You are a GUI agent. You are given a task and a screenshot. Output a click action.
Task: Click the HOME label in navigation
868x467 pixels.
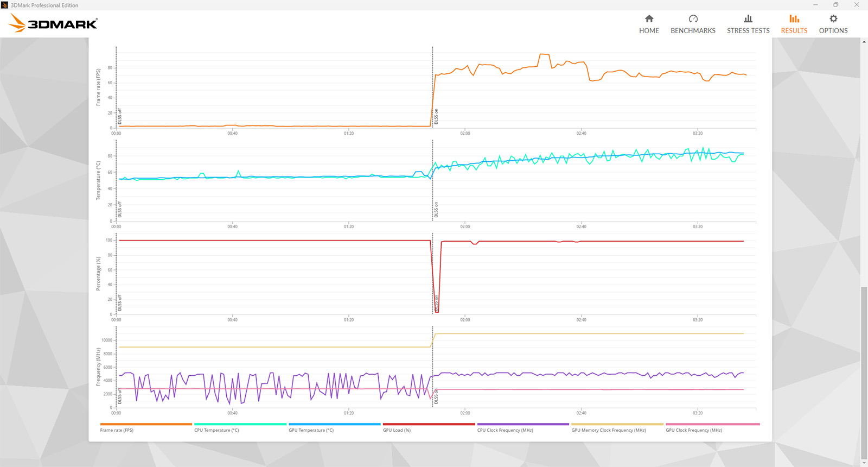649,31
